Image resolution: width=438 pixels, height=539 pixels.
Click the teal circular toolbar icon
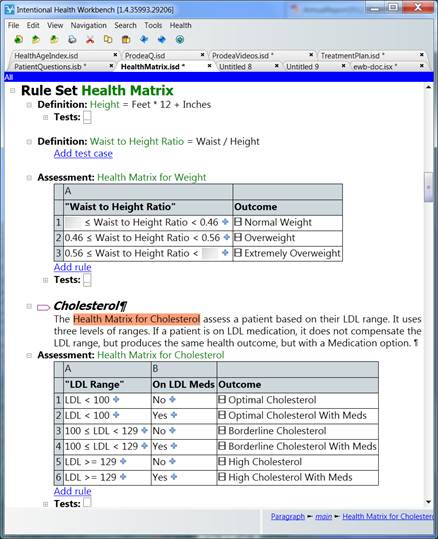pos(180,40)
